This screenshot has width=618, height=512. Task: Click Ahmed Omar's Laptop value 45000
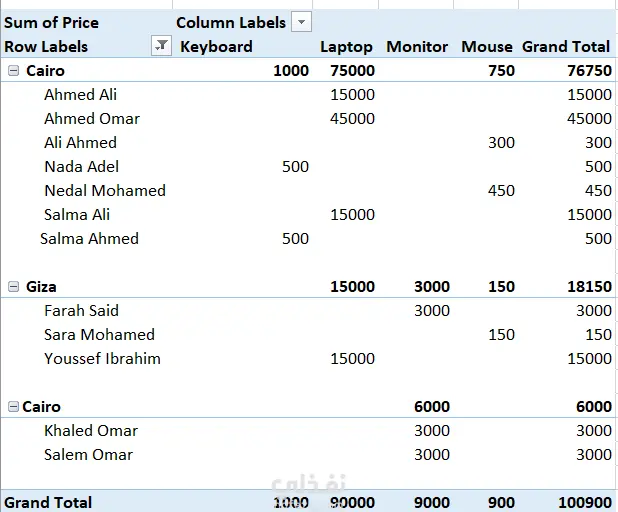click(352, 119)
